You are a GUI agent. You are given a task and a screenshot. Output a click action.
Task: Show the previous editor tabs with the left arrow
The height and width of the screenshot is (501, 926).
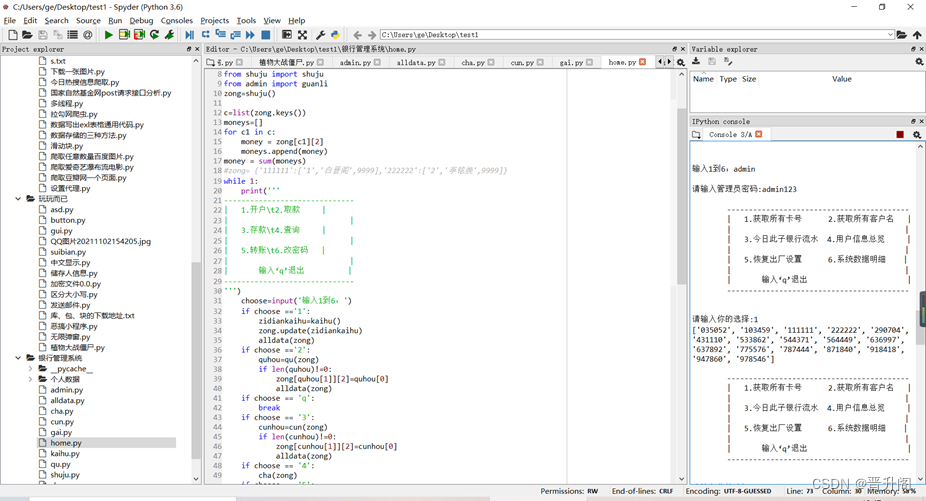point(661,61)
